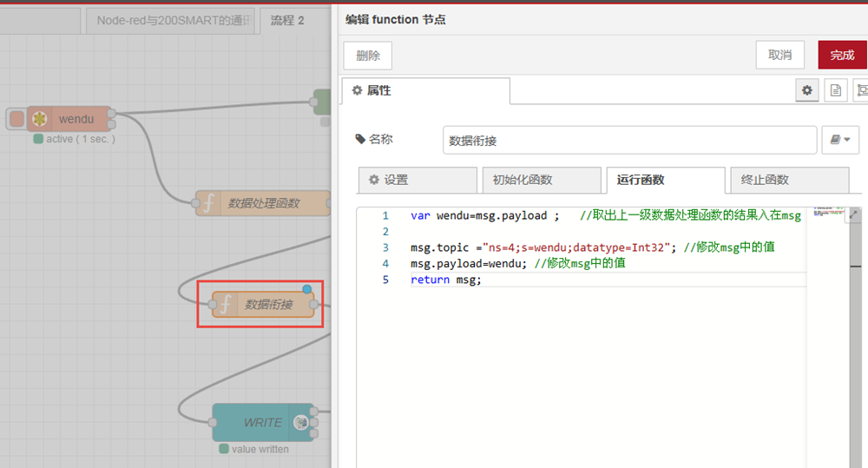Switch to the 初始化函数 tab

542,180
